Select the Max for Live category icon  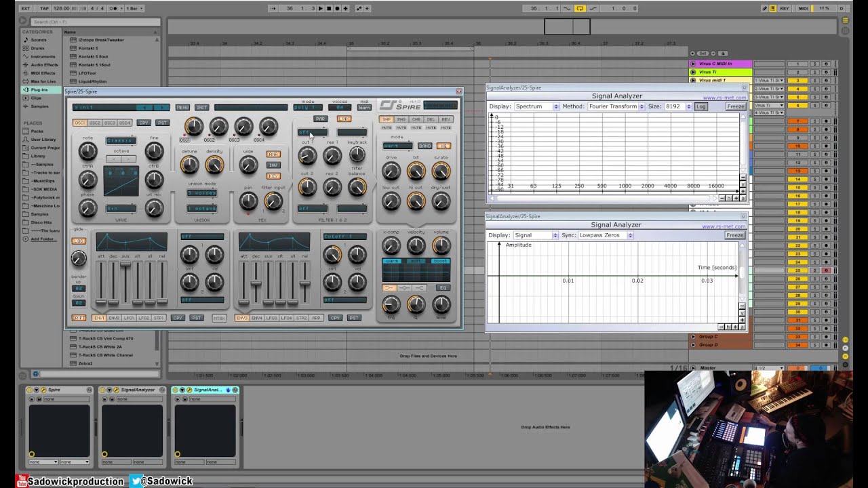click(x=26, y=81)
